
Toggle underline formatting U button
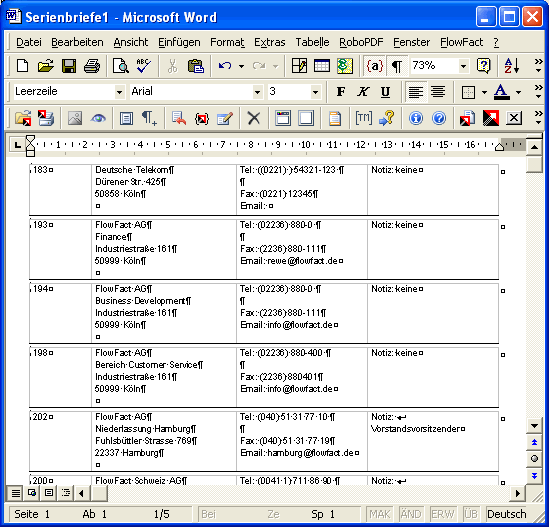(x=385, y=92)
